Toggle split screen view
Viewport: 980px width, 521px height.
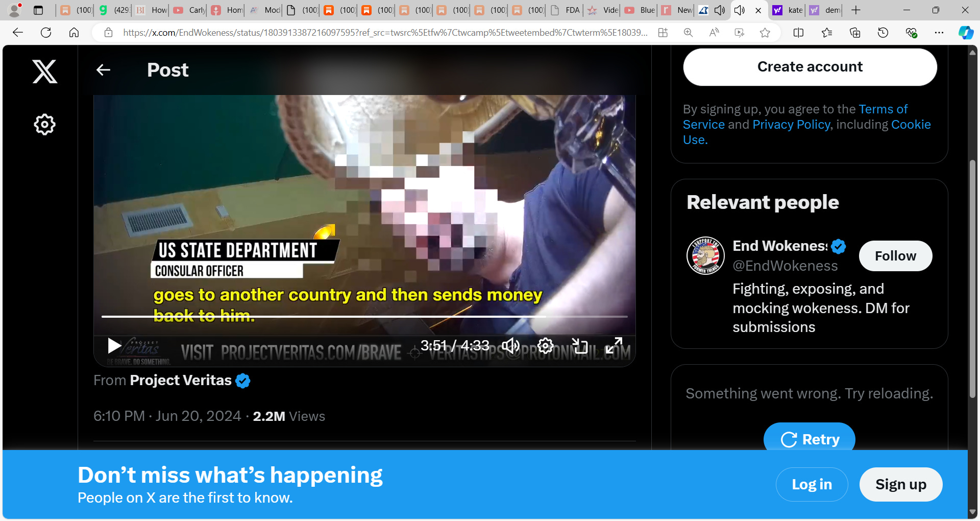(x=798, y=33)
